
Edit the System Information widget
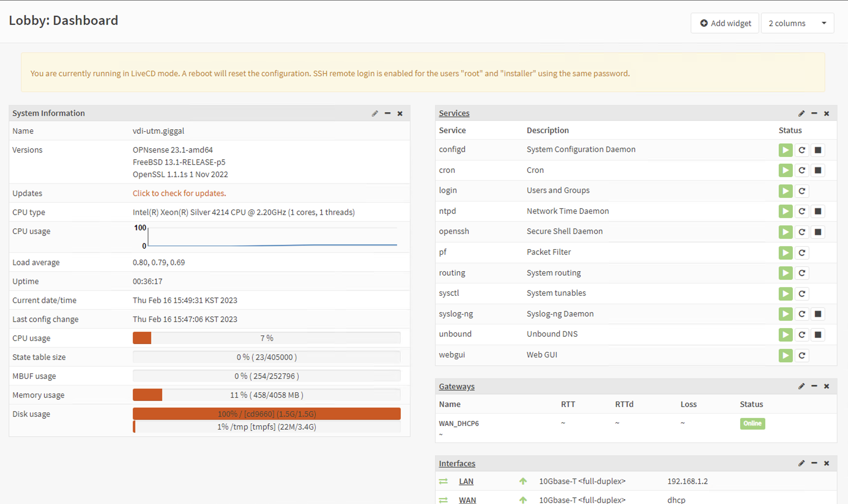[375, 113]
